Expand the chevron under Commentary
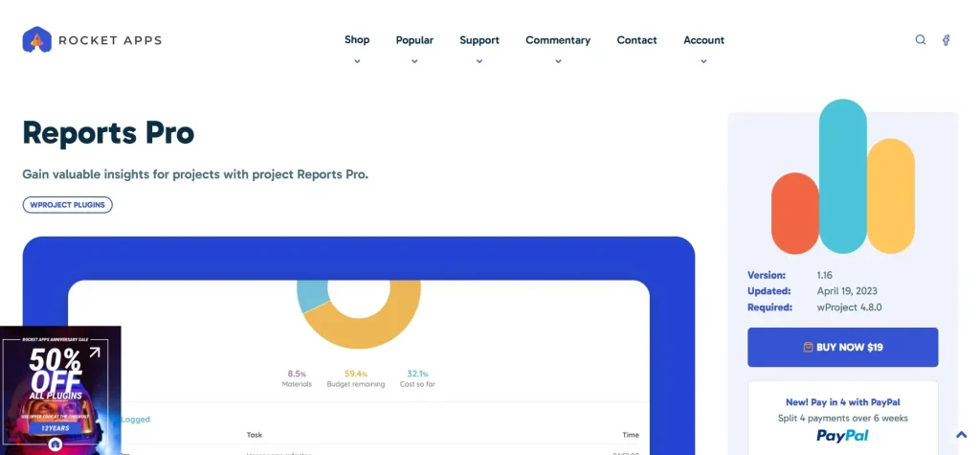The image size is (980, 455). click(558, 61)
